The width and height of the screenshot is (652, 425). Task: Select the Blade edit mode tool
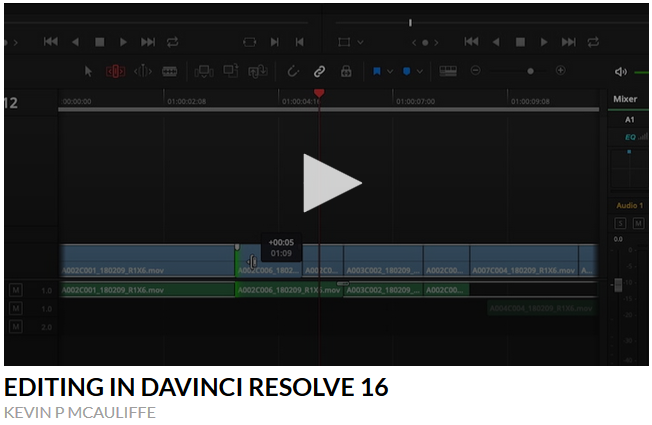(x=169, y=72)
